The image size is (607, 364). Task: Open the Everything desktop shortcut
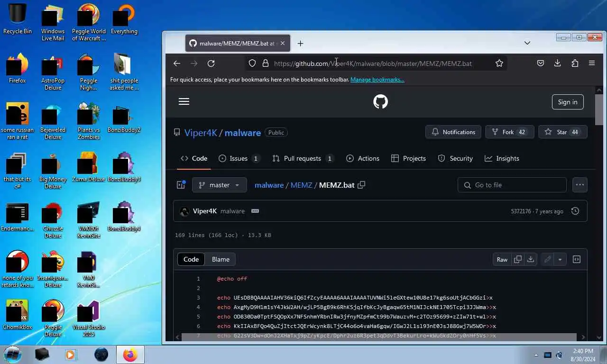(x=124, y=19)
